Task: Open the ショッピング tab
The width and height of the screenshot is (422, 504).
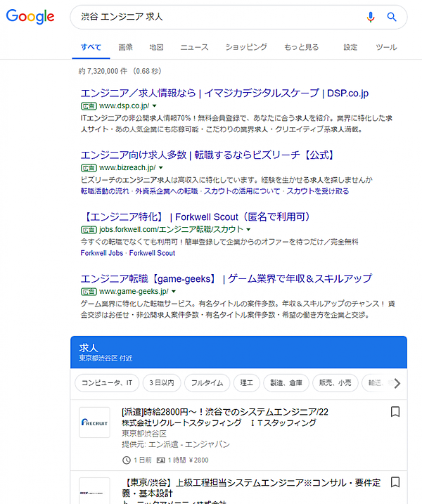Action: [246, 47]
